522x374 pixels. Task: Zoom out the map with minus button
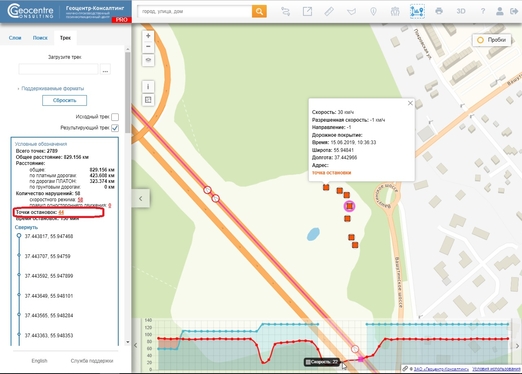coord(148,47)
